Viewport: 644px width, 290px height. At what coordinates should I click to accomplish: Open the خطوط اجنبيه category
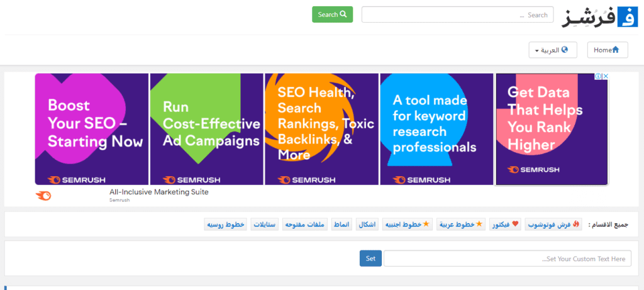[x=408, y=225]
